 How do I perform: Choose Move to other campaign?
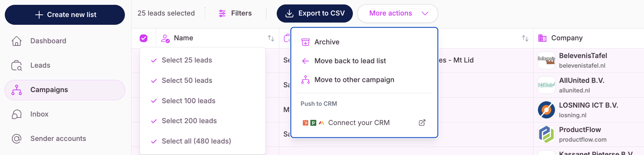point(364,80)
